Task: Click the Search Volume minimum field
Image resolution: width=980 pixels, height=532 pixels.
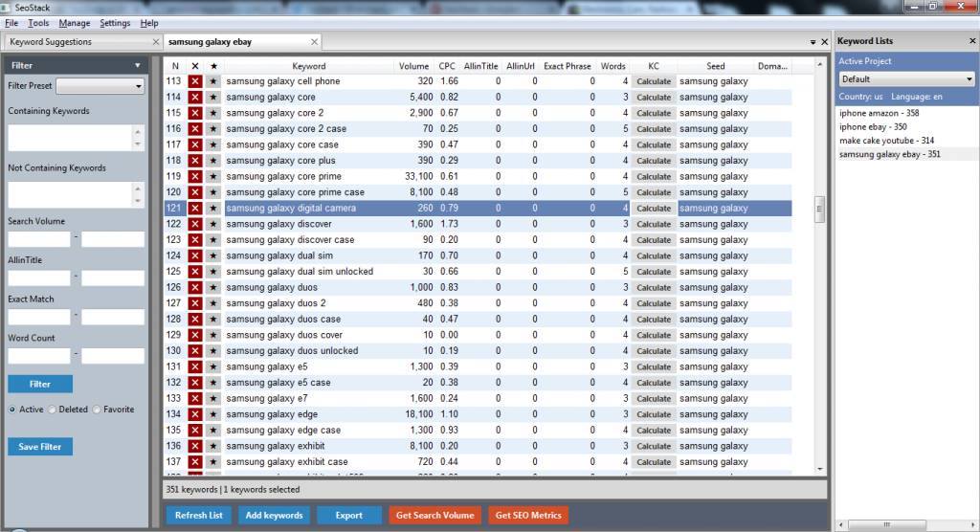Action: coord(38,239)
